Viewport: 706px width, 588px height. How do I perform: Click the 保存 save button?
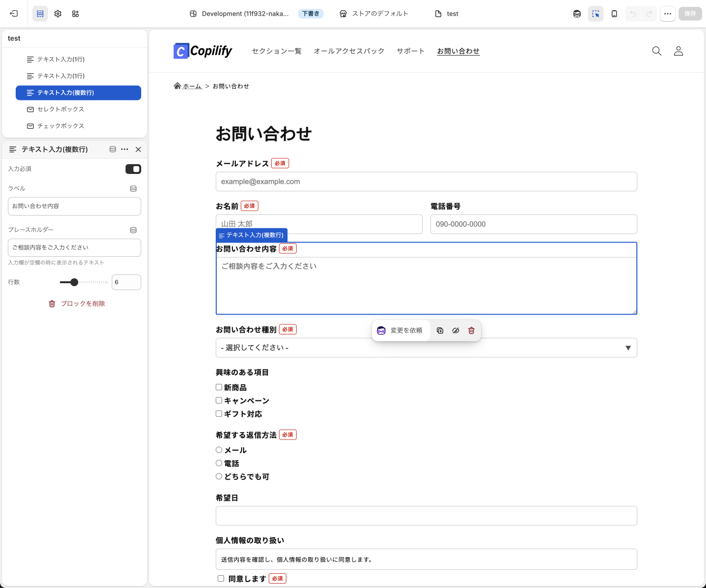pos(690,14)
